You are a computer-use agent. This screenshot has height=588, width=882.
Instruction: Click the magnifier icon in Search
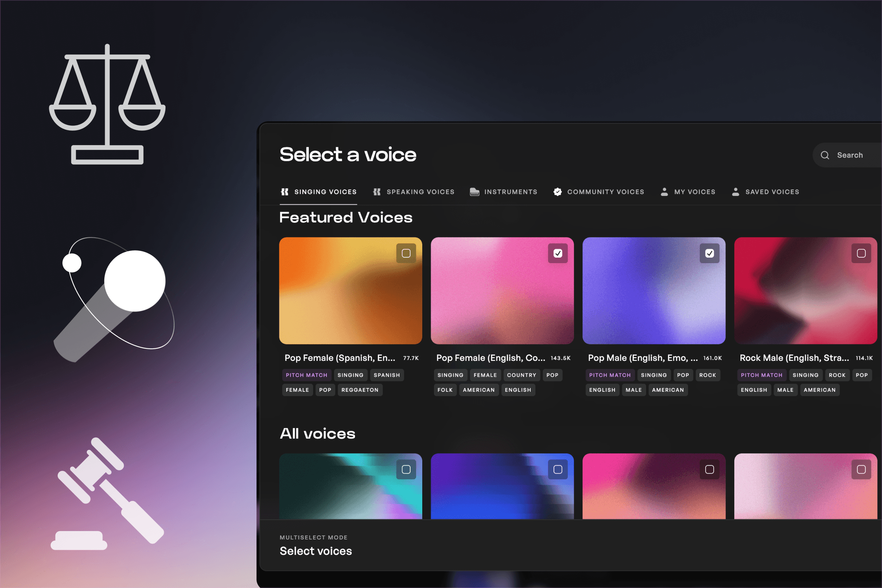[x=825, y=155]
